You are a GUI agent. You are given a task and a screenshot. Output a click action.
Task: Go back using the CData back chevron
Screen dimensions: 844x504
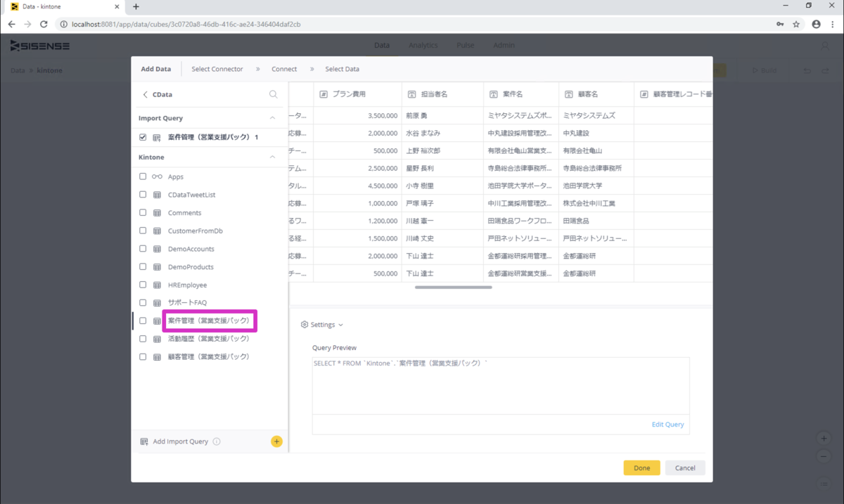click(x=146, y=94)
